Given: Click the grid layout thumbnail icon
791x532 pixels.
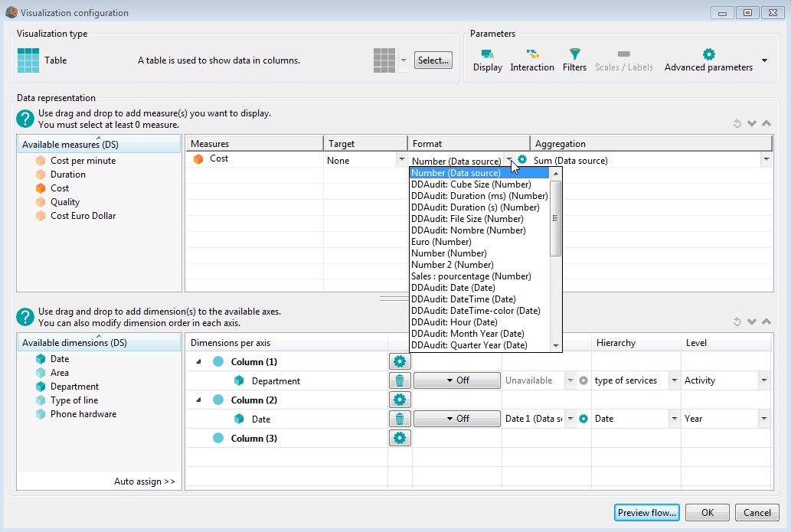Looking at the screenshot, I should click(x=384, y=60).
